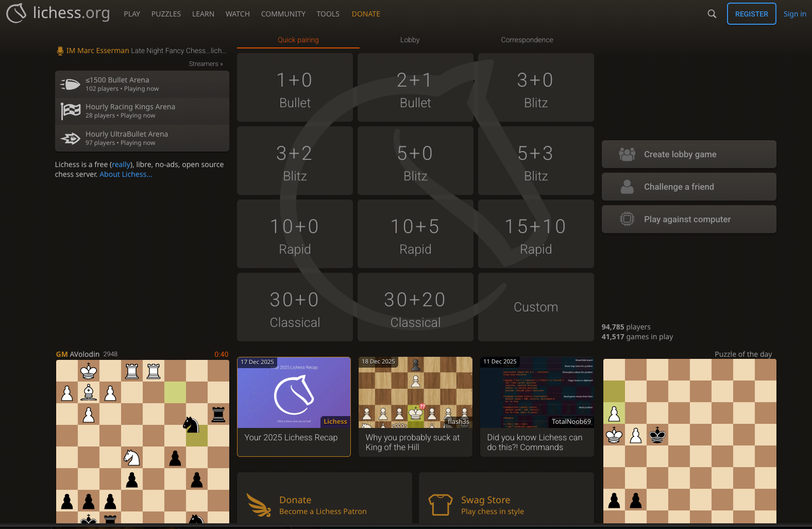Click the Donate wing icon
The height and width of the screenshot is (529, 812).
tap(259, 505)
